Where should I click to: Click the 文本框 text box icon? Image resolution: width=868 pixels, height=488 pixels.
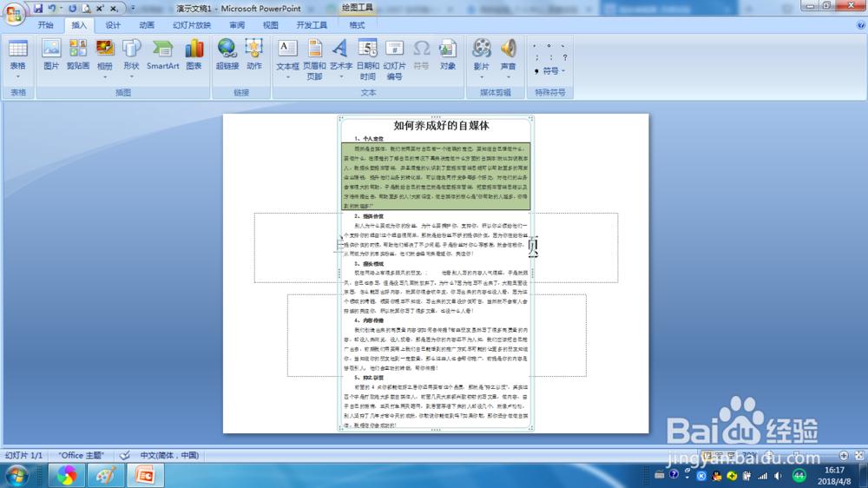[287, 49]
